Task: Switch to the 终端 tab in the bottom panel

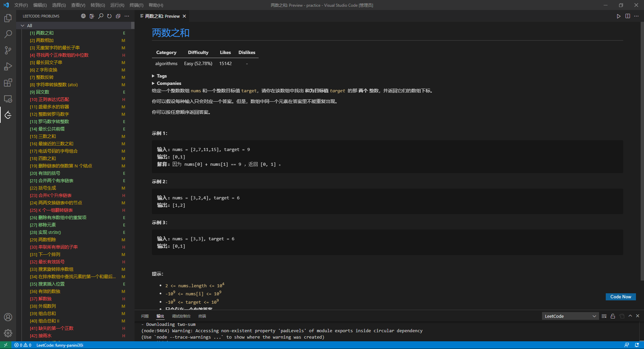Action: click(x=202, y=316)
